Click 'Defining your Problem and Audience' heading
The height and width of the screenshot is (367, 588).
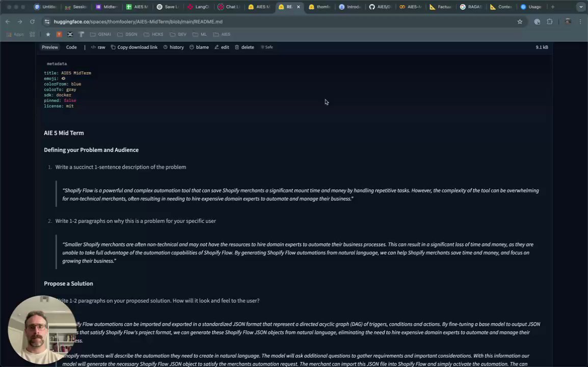(91, 150)
